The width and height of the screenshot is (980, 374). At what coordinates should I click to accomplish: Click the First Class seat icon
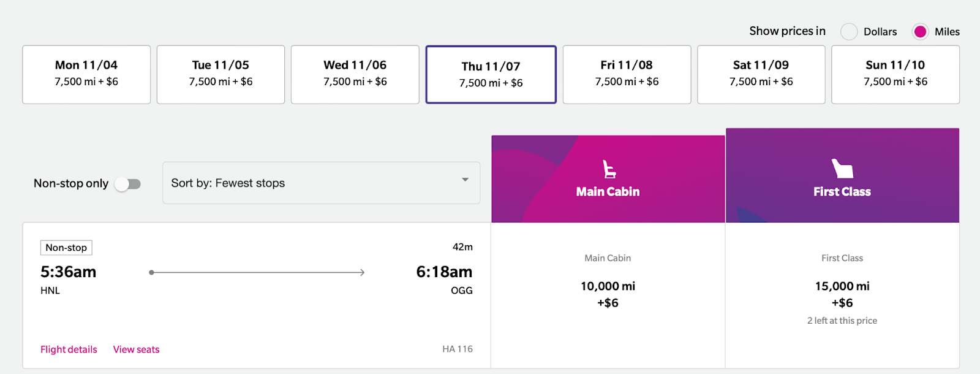(842, 169)
